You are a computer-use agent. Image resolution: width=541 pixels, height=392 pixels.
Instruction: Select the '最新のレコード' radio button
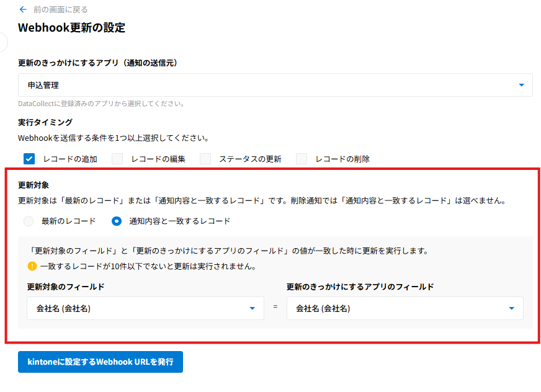[29, 221]
